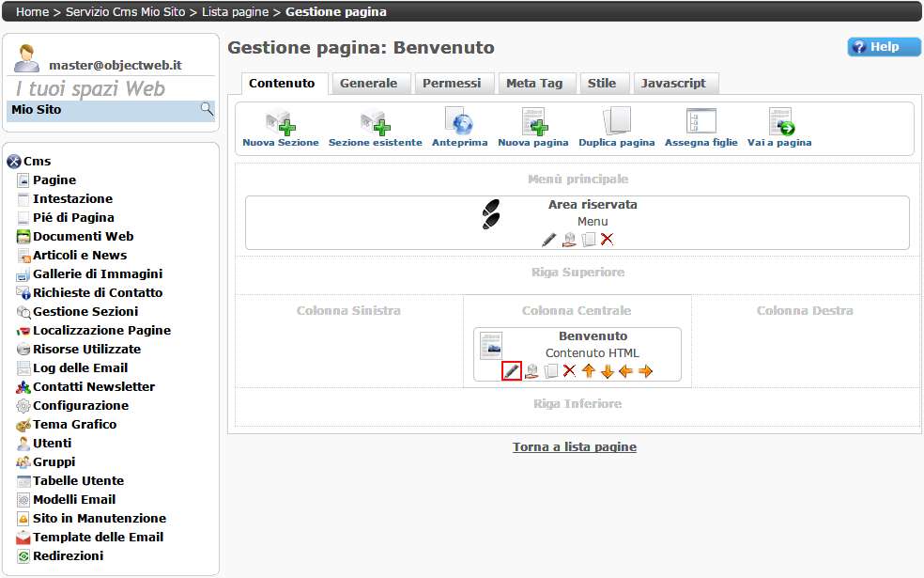Viewport: 924px width, 578px height.
Task: Click Duplica pagina icon
Action: [616, 123]
